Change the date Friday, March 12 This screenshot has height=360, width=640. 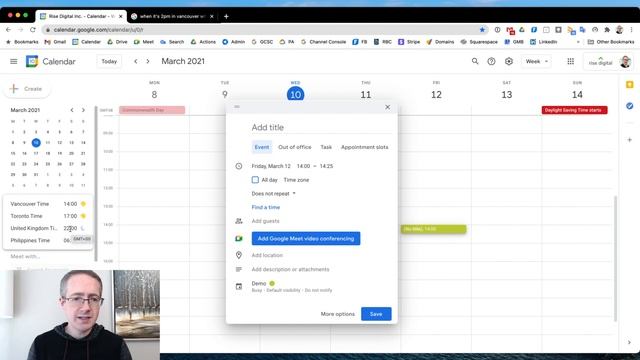(x=271, y=166)
